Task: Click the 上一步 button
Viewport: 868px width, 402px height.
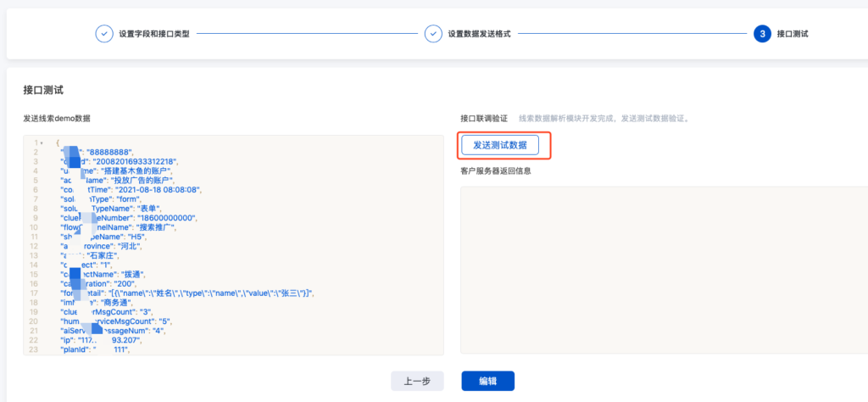Action: coord(417,381)
